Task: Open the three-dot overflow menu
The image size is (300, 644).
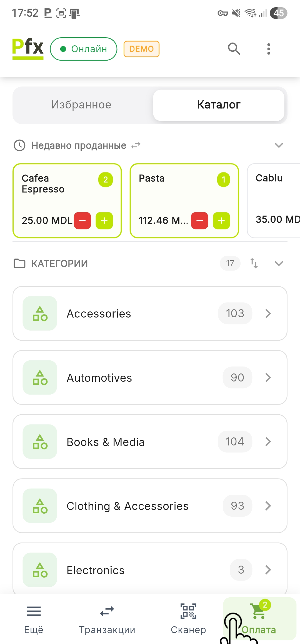Action: coord(268,49)
